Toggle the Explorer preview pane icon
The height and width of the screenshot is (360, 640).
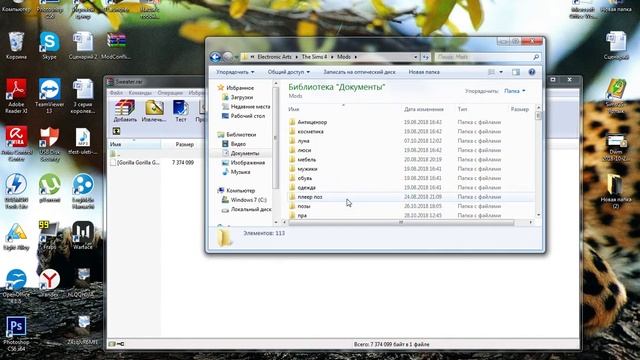tap(516, 72)
